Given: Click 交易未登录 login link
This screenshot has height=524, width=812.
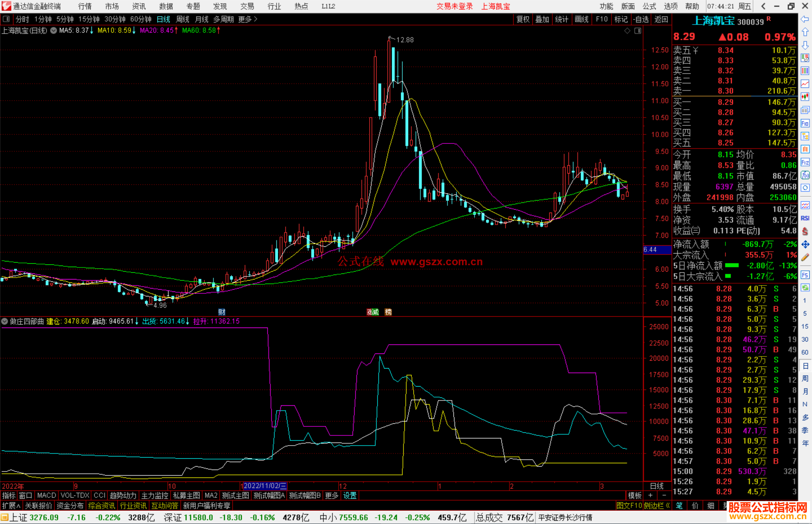Looking at the screenshot, I should 454,6.
